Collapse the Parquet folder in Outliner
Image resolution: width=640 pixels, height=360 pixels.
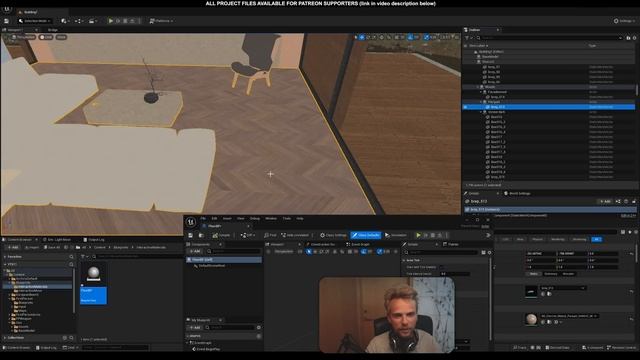pos(481,102)
